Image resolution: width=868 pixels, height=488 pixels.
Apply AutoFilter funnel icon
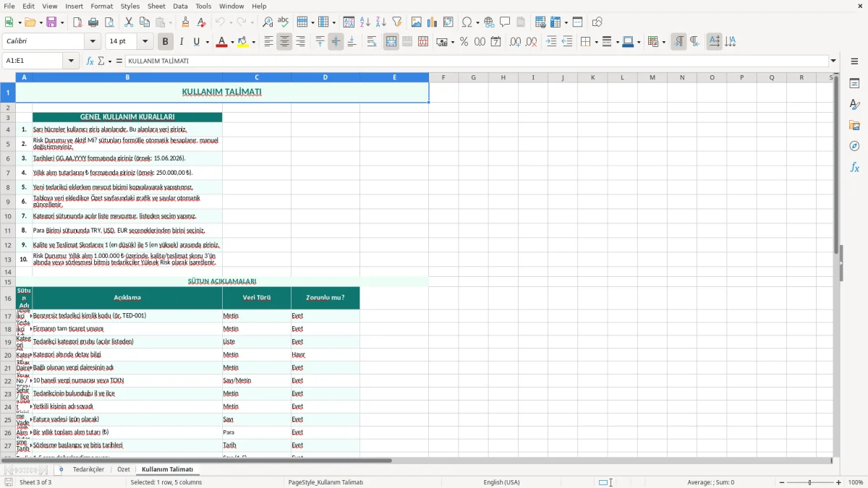point(397,22)
